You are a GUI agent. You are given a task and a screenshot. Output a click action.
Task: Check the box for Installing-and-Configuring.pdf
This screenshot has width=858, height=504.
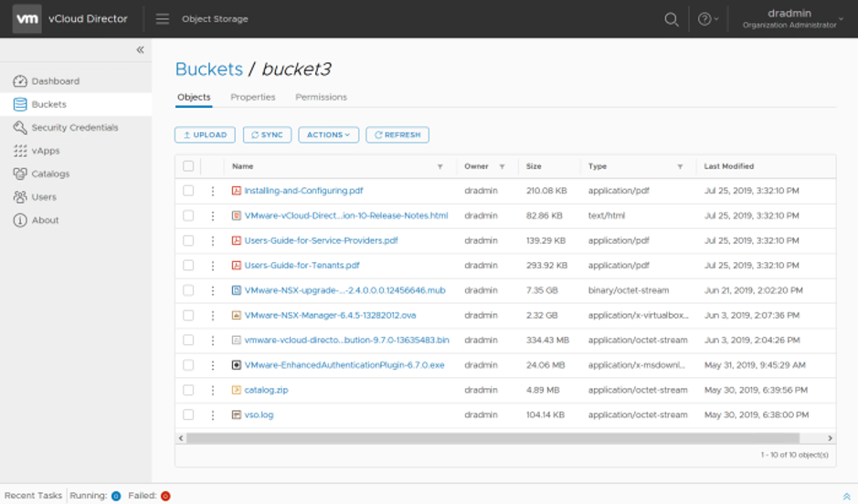click(x=188, y=191)
